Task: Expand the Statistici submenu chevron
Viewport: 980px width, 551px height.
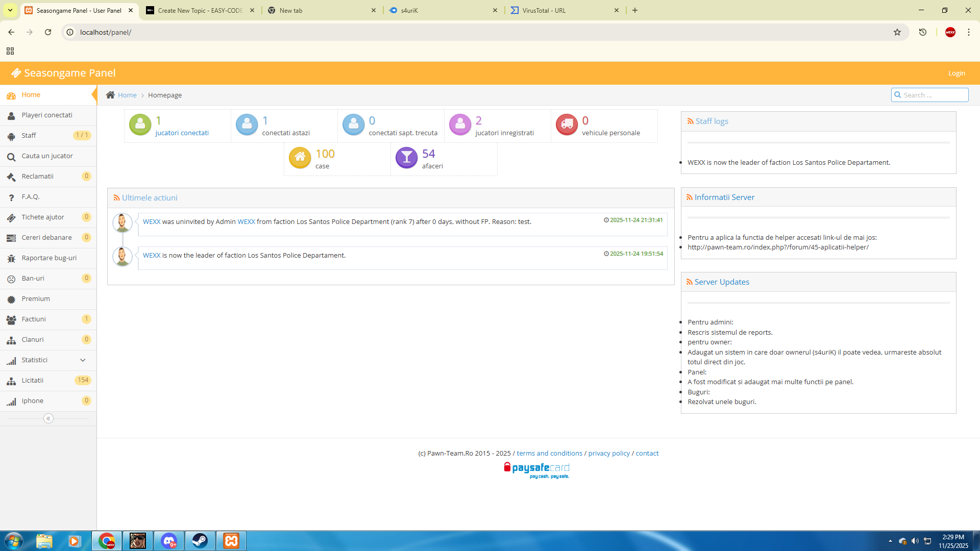Action: pos(83,360)
